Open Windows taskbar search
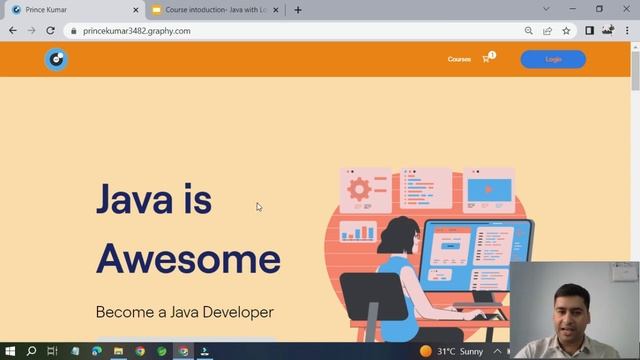Viewport: 640px width, 360px height. click(x=31, y=351)
